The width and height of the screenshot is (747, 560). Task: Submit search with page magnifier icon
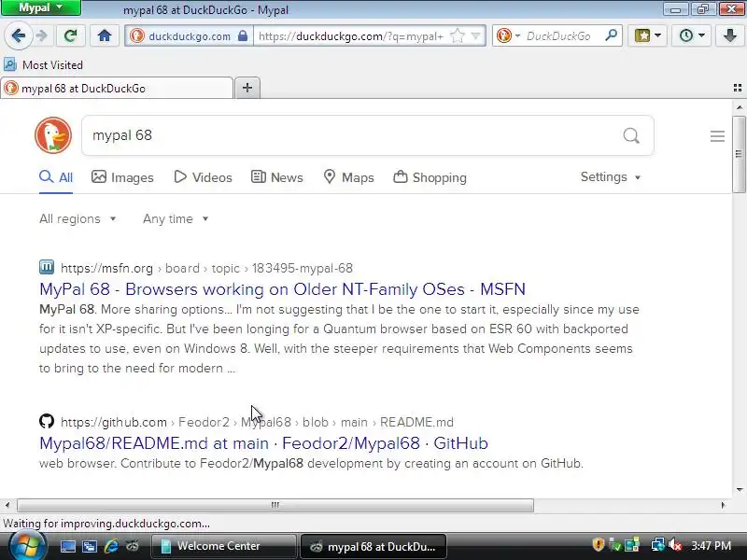631,135
